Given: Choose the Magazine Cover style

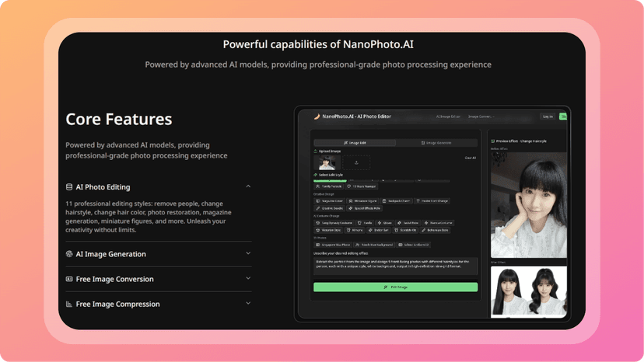Looking at the screenshot, I should pos(330,201).
